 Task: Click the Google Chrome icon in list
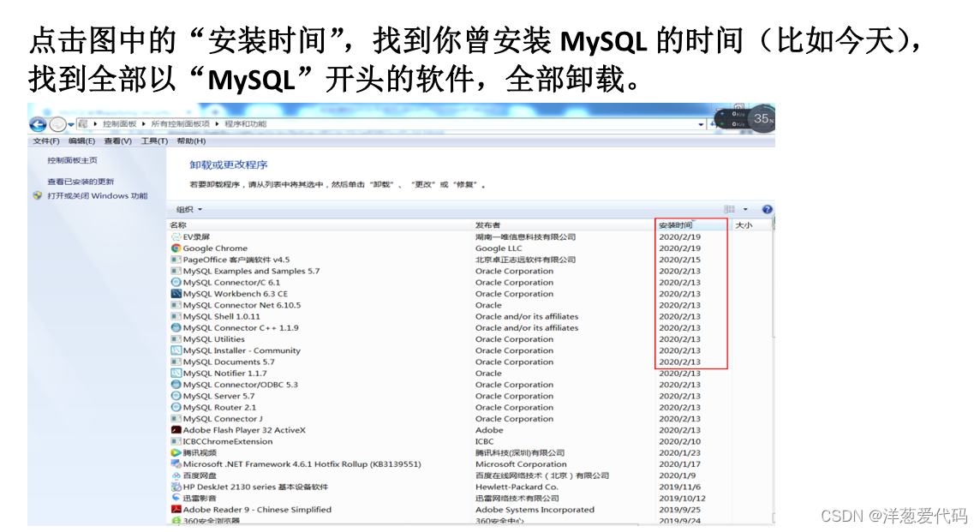tap(176, 248)
